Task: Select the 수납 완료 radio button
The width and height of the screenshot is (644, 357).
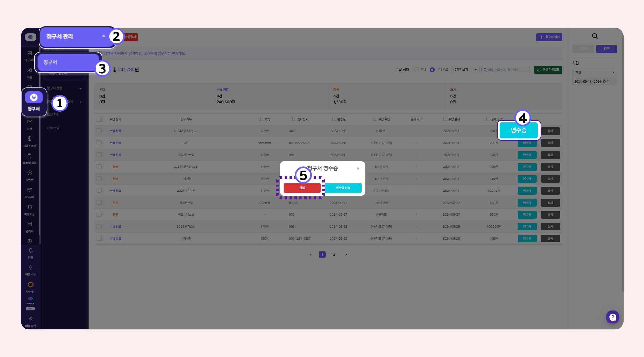Action: click(x=432, y=70)
